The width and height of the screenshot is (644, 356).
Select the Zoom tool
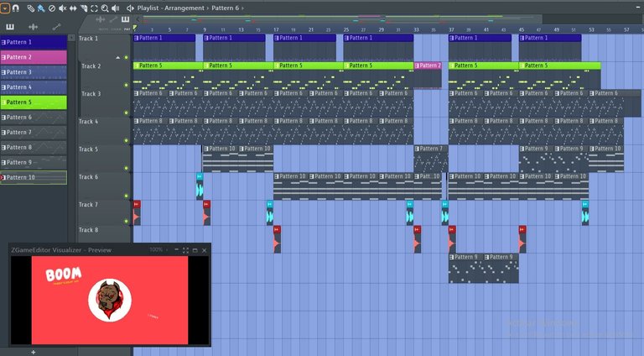[x=105, y=8]
